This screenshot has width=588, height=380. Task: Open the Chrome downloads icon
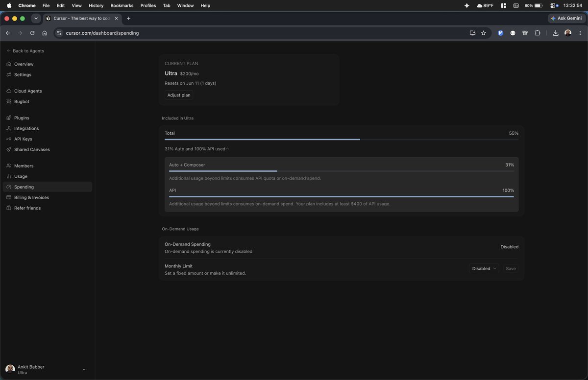tap(556, 33)
